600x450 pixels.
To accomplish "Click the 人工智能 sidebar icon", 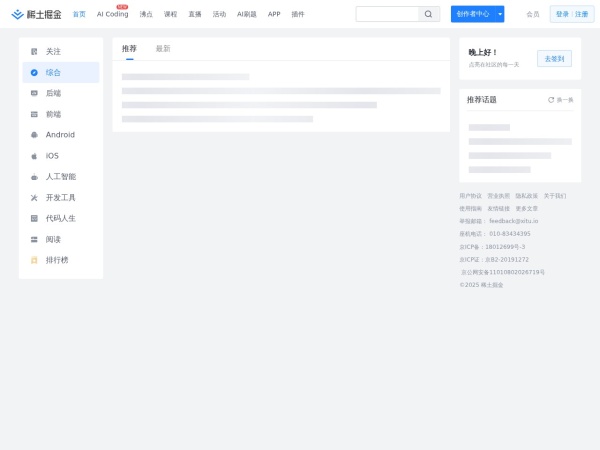I will 34,177.
